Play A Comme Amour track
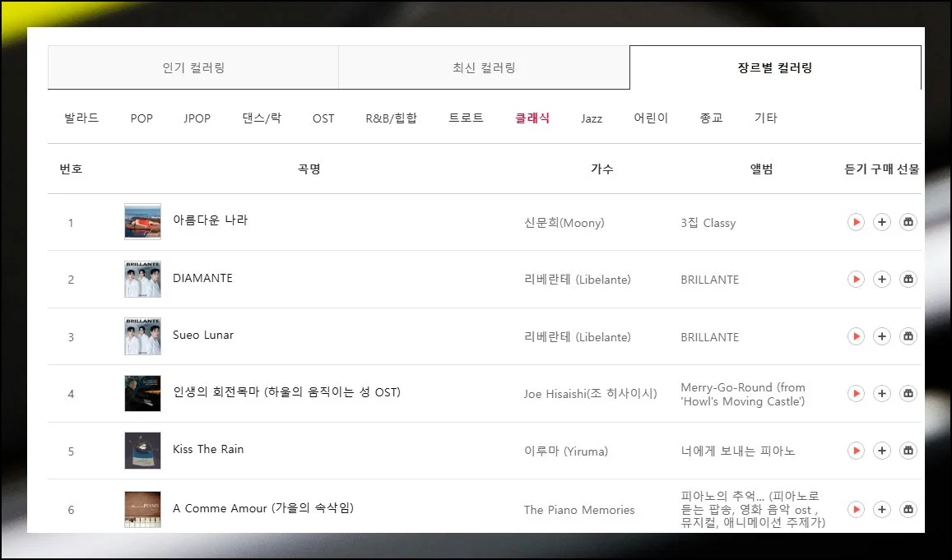Screen dimensions: 952x560 coord(856,509)
